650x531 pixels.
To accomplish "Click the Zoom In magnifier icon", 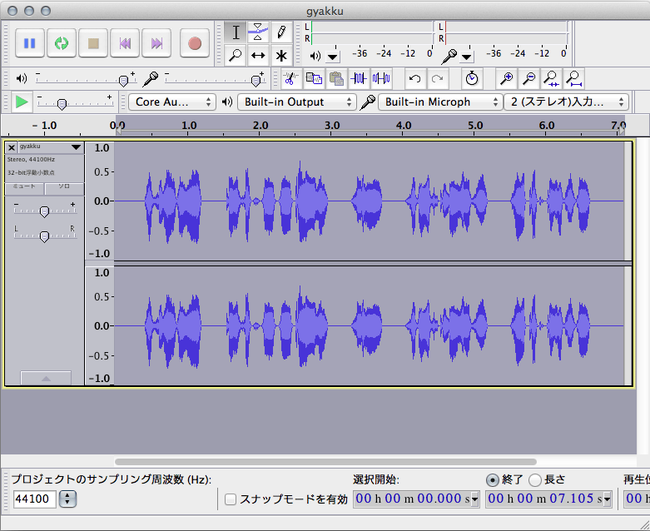I will 506,78.
